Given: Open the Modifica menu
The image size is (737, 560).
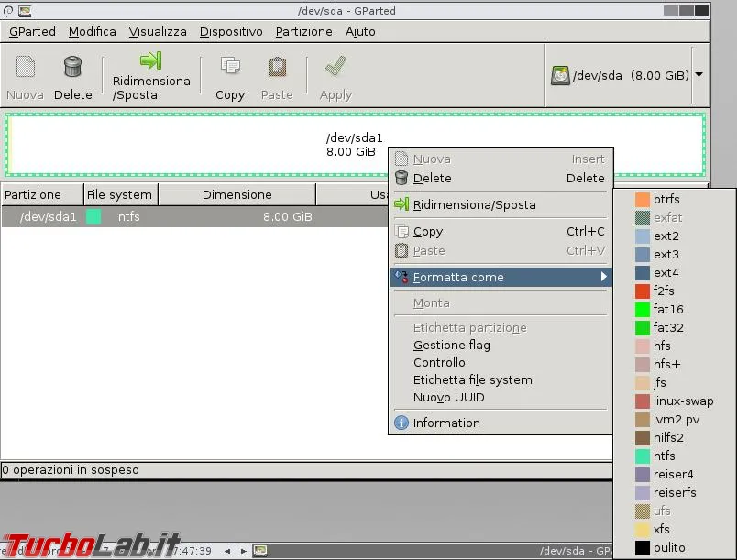Looking at the screenshot, I should (x=92, y=31).
